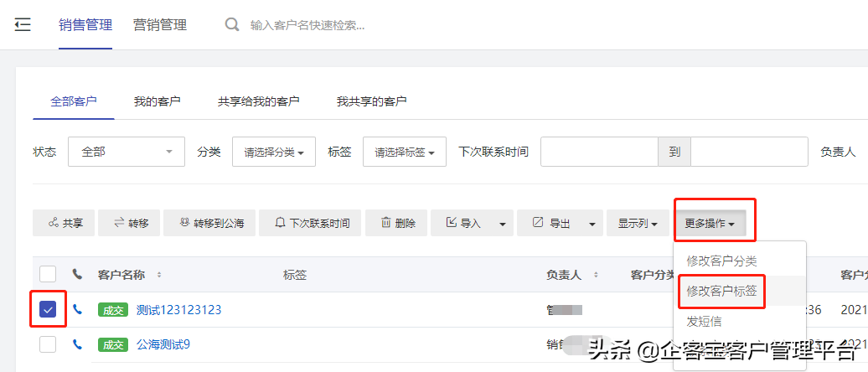This screenshot has height=372, width=868.
Task: Click the search magnifier icon
Action: pos(232,24)
